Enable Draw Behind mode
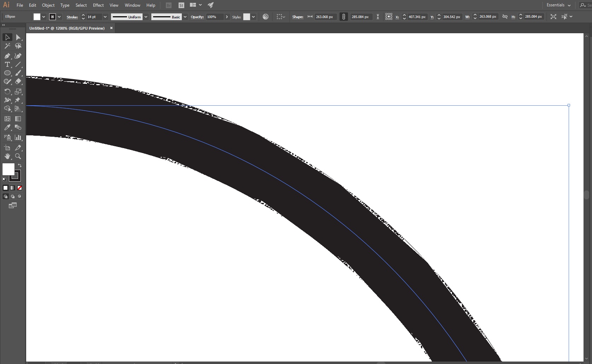Screen dimensions: 592x364 coord(12,196)
